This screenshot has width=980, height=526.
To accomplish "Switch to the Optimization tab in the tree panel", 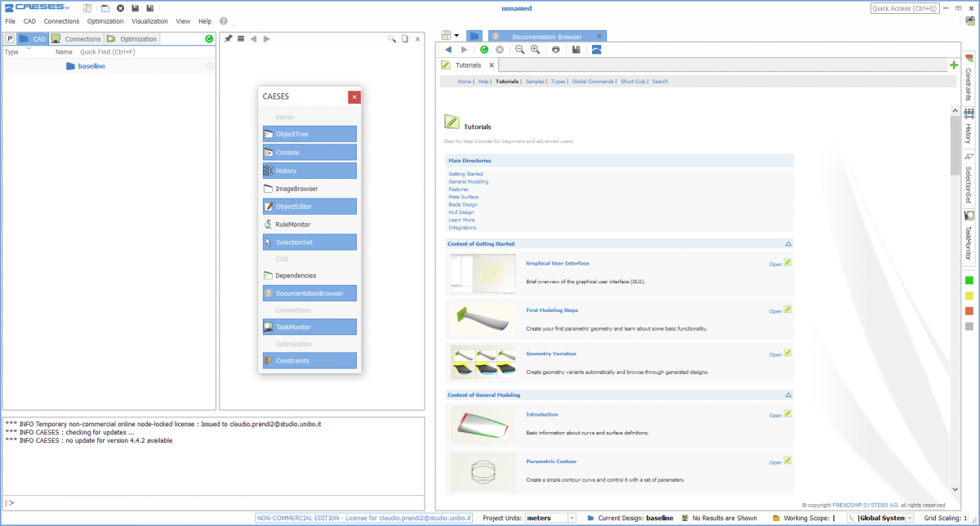I will 131,38.
